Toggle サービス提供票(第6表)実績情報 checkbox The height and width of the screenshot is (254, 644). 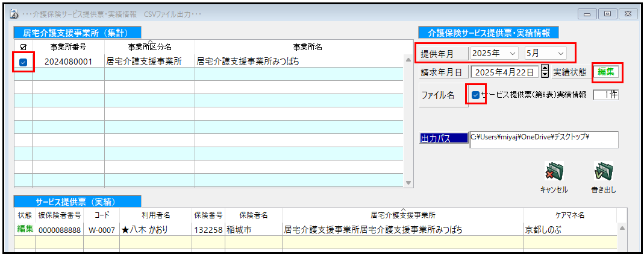tap(476, 95)
